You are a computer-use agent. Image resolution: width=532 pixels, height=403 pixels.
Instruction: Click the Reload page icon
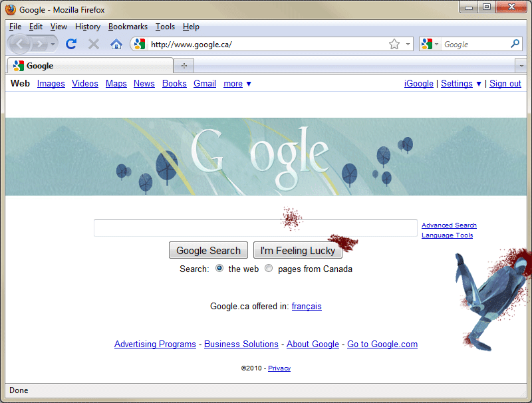point(71,44)
